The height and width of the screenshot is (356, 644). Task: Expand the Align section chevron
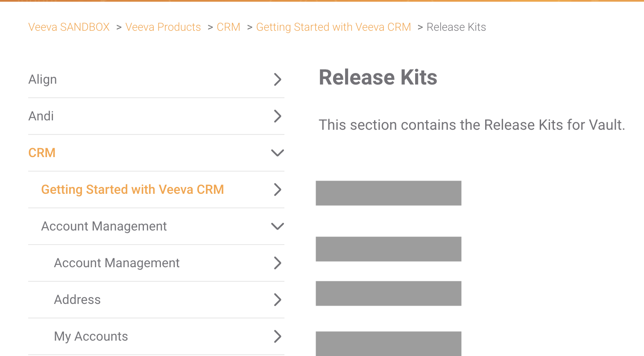(x=278, y=79)
